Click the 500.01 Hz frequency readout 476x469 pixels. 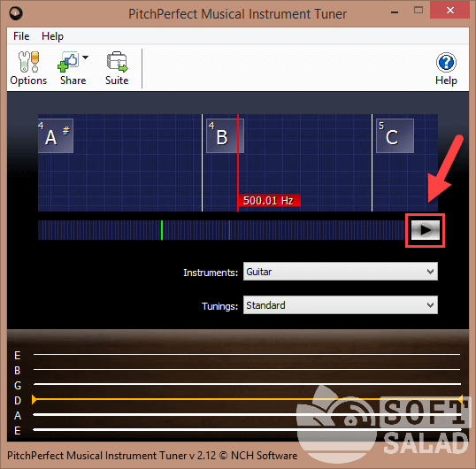tap(269, 200)
